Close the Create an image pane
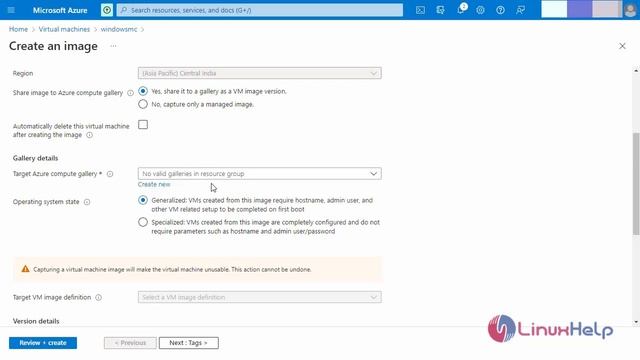 (x=622, y=46)
